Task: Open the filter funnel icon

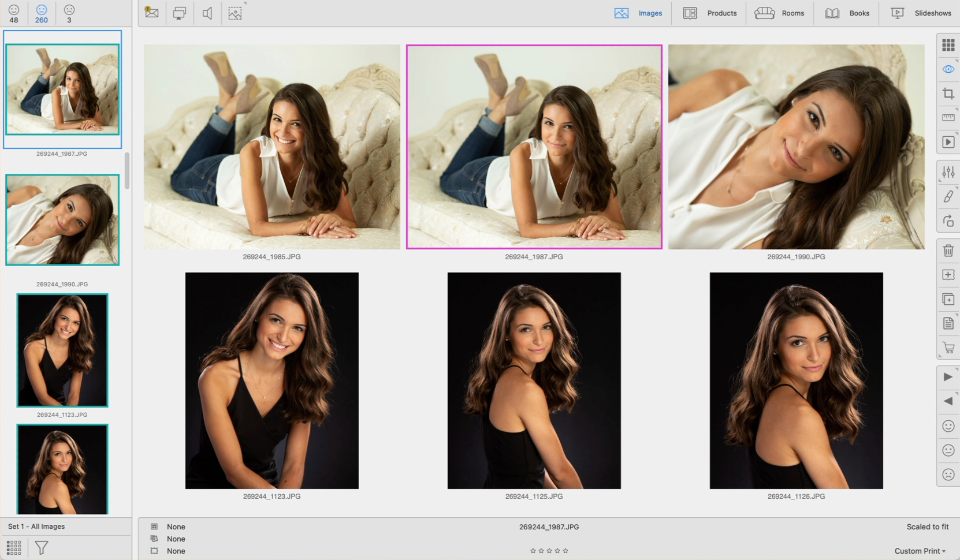Action: (42, 547)
